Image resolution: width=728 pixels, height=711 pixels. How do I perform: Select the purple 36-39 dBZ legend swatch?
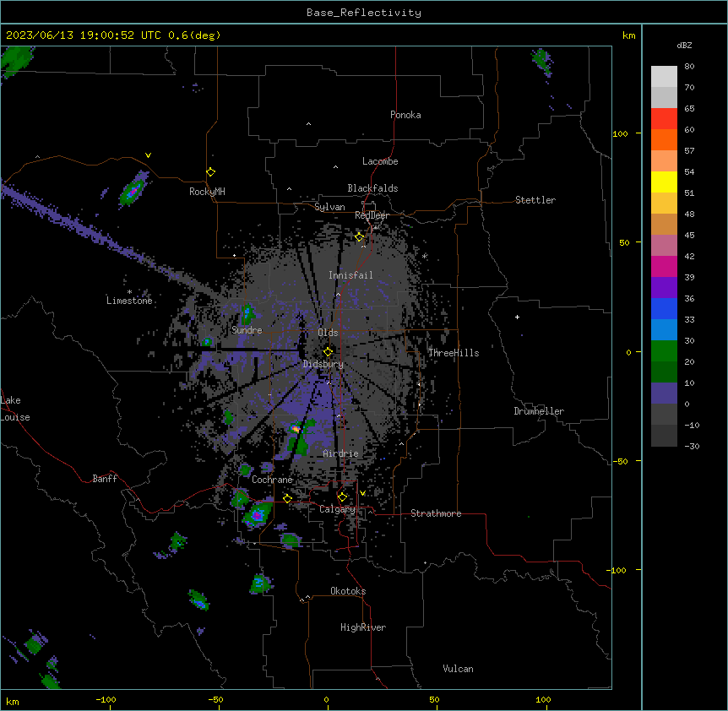(x=664, y=288)
